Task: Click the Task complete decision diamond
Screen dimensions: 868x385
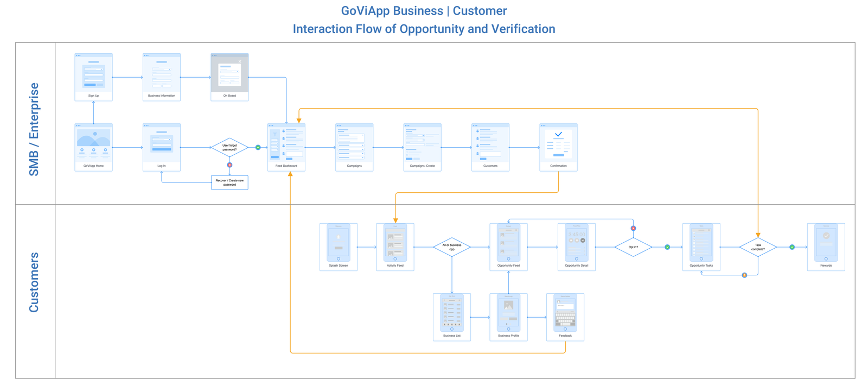Action: click(x=758, y=247)
